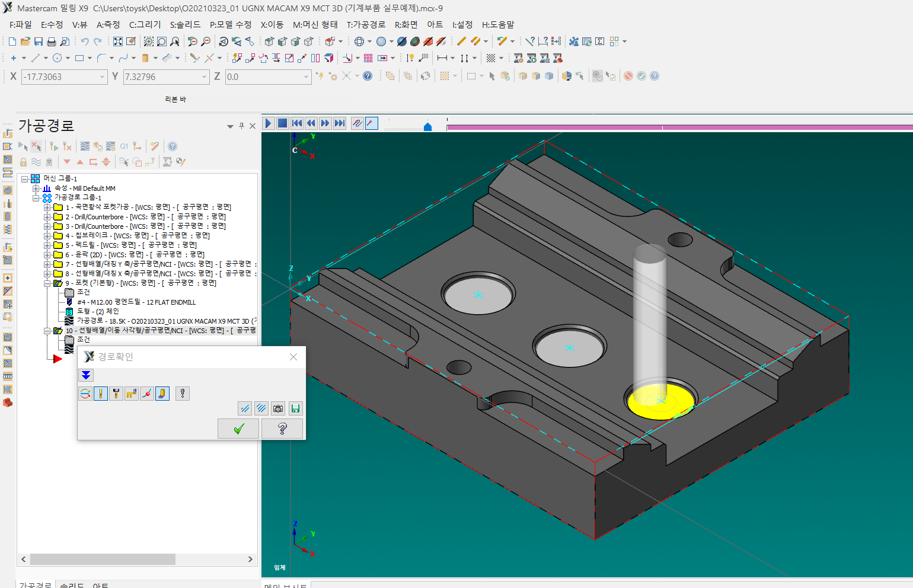Expand the 속성 - Mill Default MM node
This screenshot has height=588, width=913.
(x=36, y=188)
